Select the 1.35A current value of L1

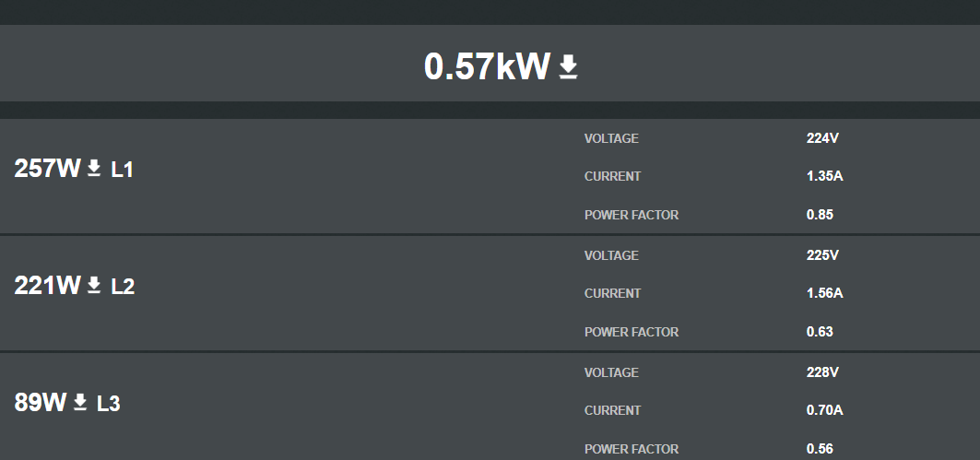click(x=825, y=176)
